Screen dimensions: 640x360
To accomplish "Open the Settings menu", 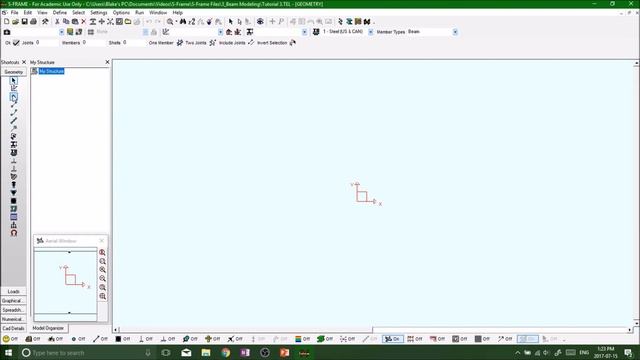I will (x=99, y=13).
